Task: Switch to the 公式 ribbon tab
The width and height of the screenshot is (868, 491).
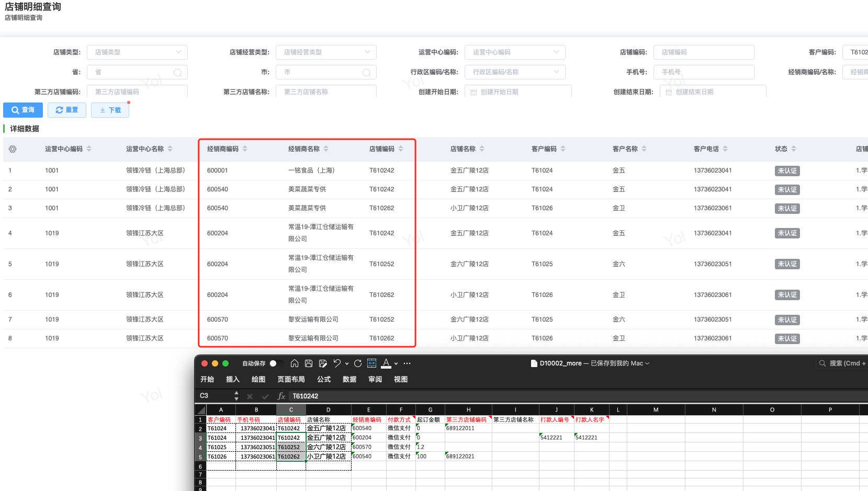Action: coord(323,380)
